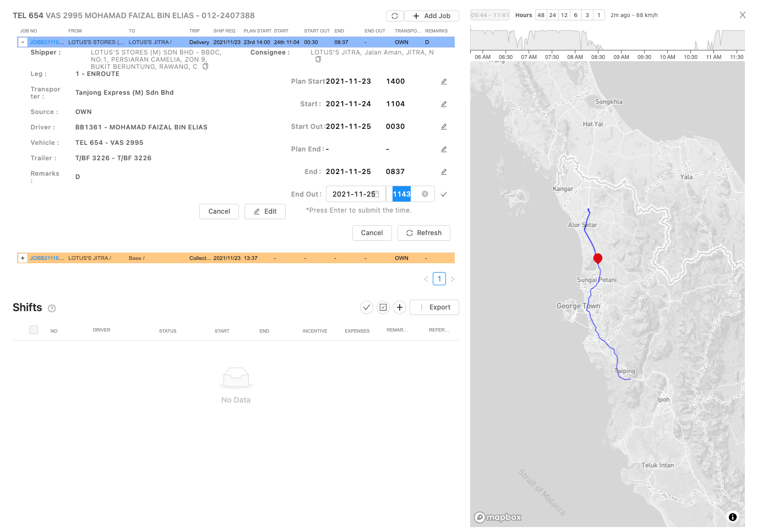The image size is (757, 532).
Task: Click the refresh icon next to Add Job
Action: pos(395,16)
